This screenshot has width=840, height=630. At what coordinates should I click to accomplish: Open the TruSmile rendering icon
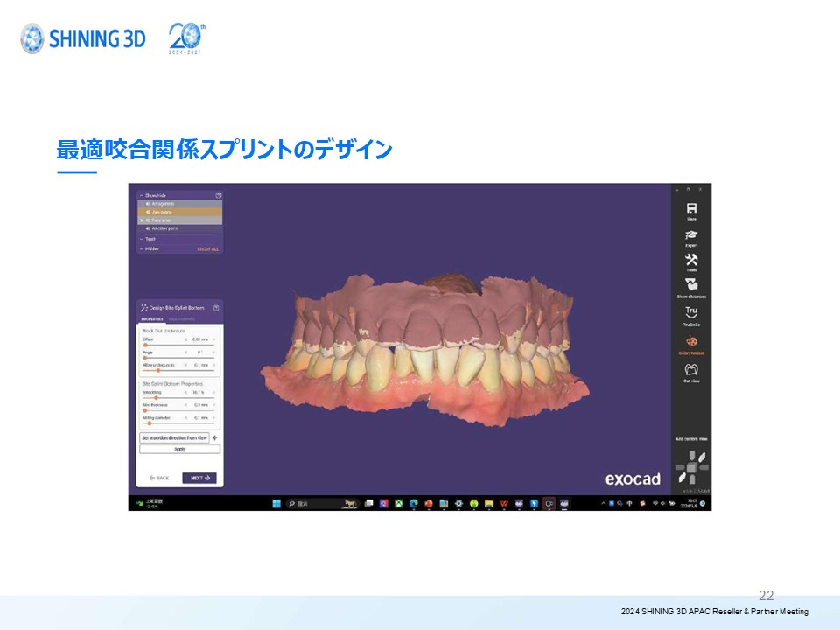point(691,312)
